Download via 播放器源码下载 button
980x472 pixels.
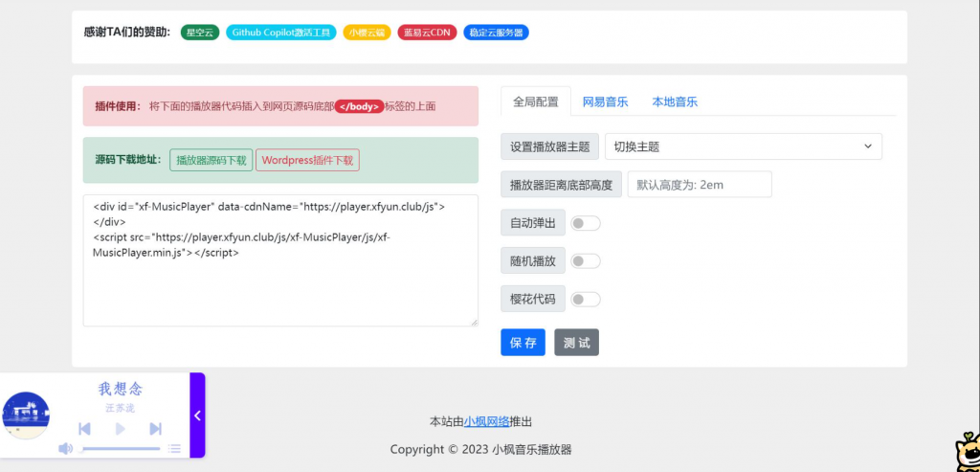click(212, 160)
